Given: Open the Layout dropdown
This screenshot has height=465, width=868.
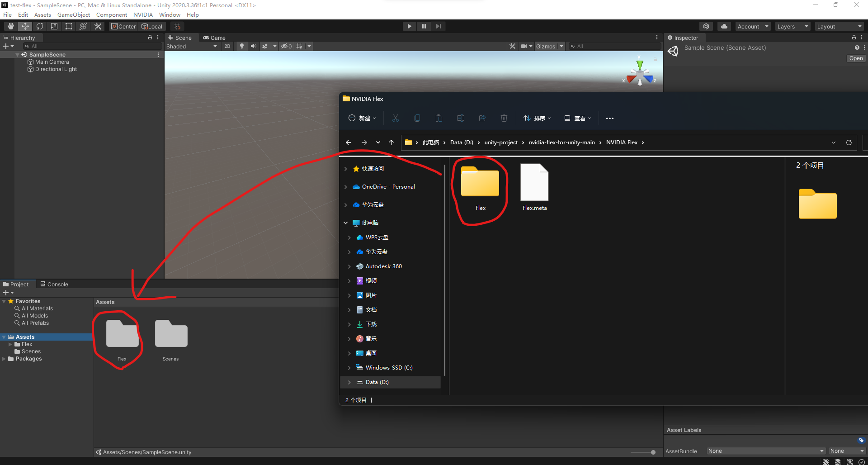Looking at the screenshot, I should 840,26.
